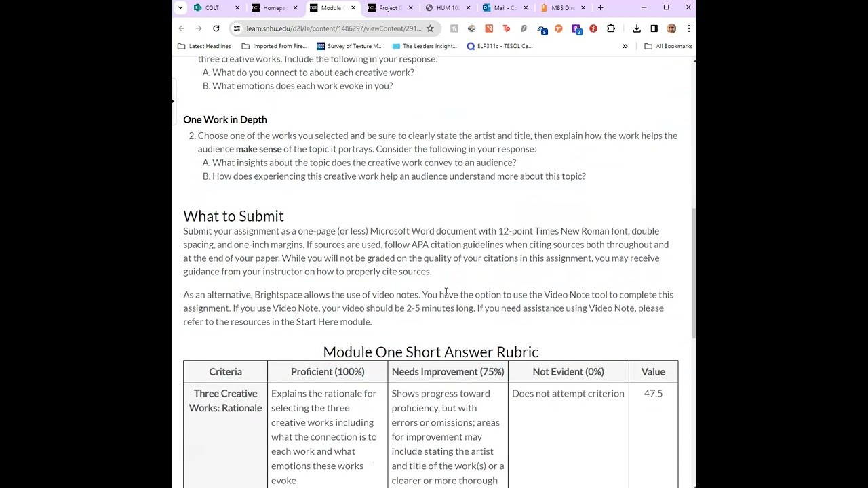The image size is (868, 488).
Task: Click the gray feather extension icon
Action: point(524,28)
